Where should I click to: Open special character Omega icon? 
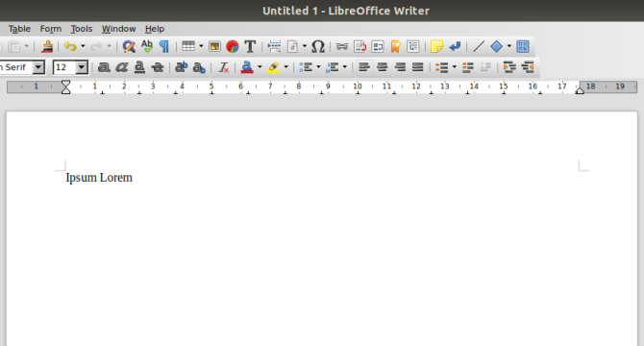point(318,46)
